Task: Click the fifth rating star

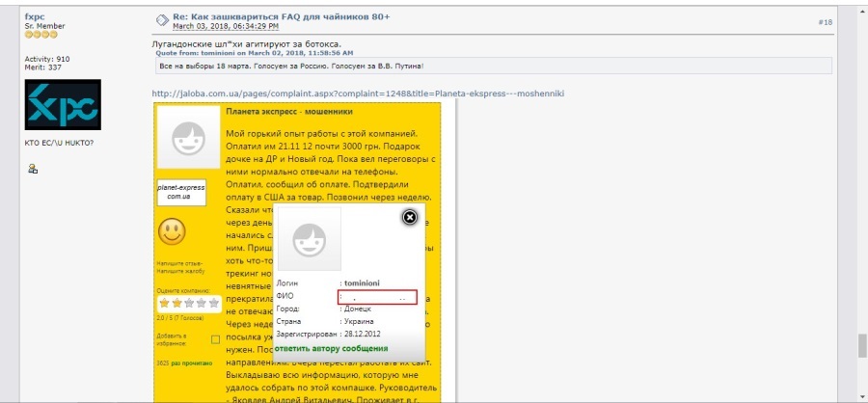Action: [214, 303]
